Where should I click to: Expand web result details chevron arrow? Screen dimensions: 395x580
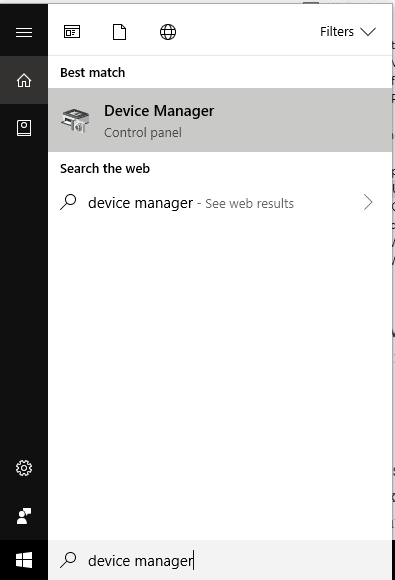click(368, 202)
